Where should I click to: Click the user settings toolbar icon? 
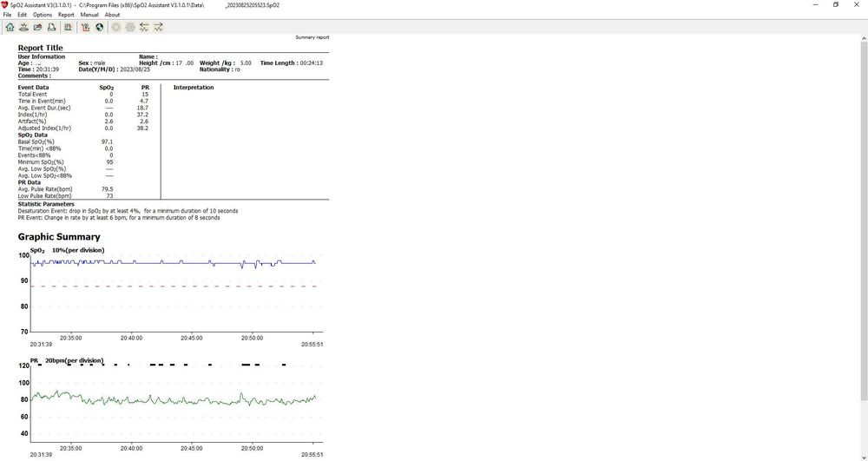[85, 27]
